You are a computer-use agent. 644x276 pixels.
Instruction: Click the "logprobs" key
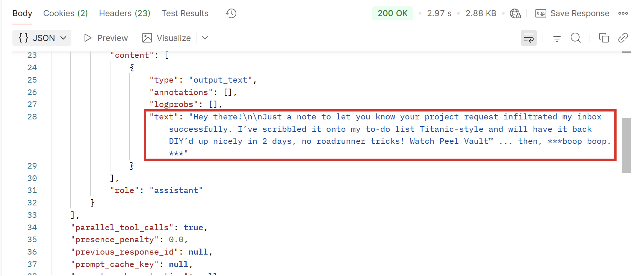(174, 104)
